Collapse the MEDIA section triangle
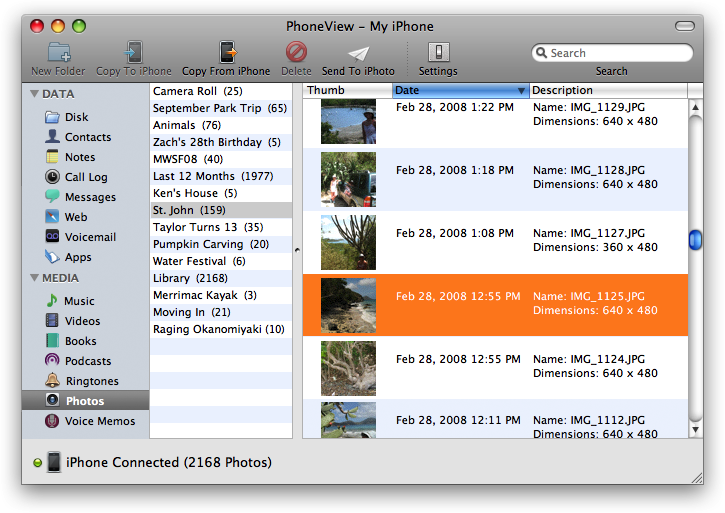Screen dimensions: 725x513 34,278
